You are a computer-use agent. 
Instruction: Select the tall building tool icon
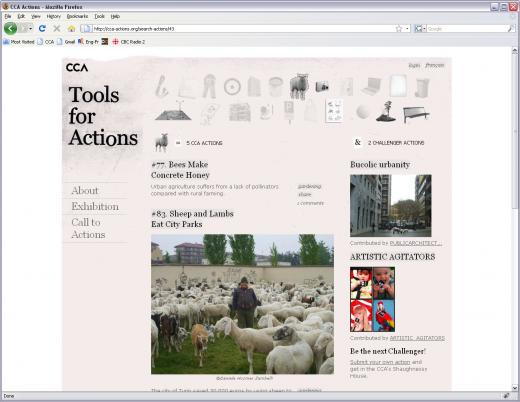[254, 87]
